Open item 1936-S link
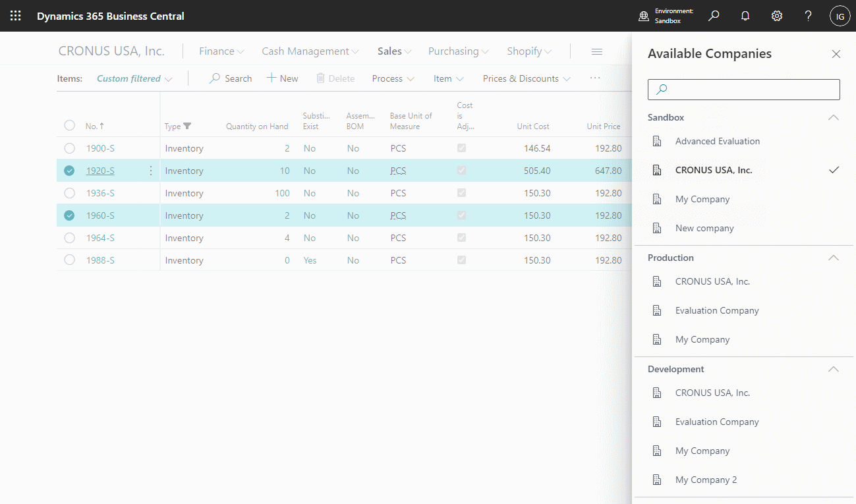The image size is (856, 504). [100, 193]
